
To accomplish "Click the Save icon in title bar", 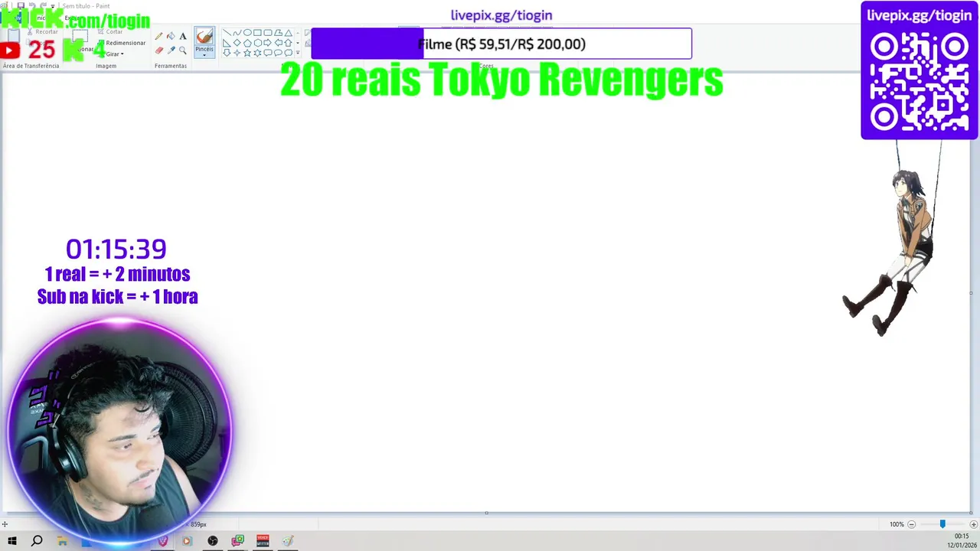I will (x=21, y=5).
